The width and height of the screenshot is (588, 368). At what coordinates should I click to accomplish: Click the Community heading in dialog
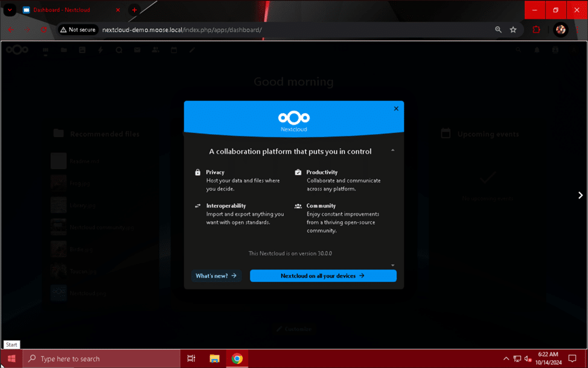[x=321, y=206]
